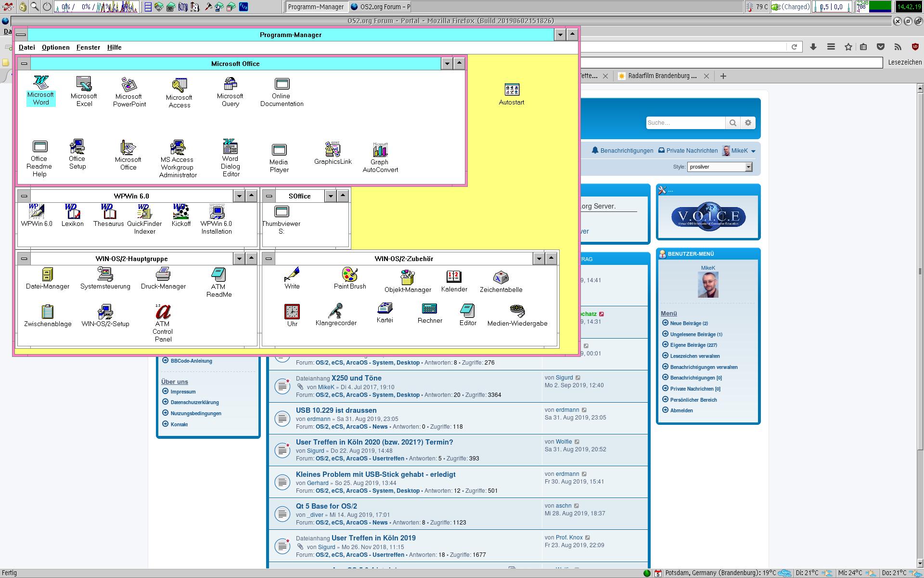The image size is (924, 578).
Task: Open Microsoft Office window control menu
Action: pos(24,64)
